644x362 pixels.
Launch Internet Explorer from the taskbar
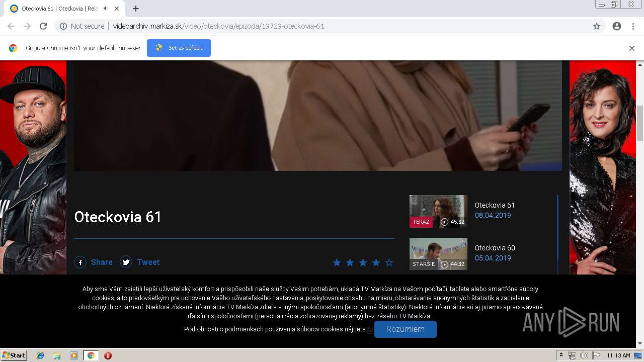[40, 355]
